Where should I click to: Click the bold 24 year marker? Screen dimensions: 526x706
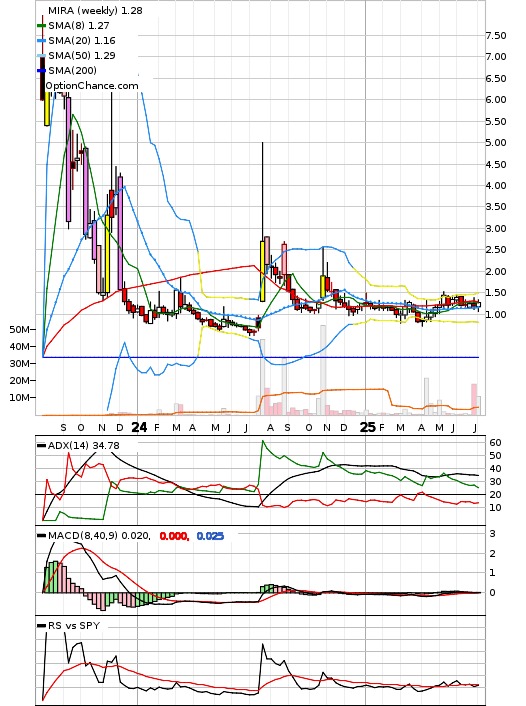139,427
